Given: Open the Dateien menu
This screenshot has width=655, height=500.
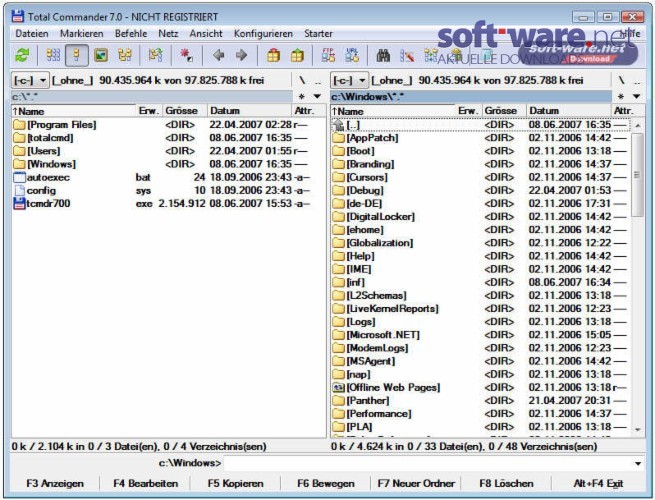Looking at the screenshot, I should (x=32, y=33).
